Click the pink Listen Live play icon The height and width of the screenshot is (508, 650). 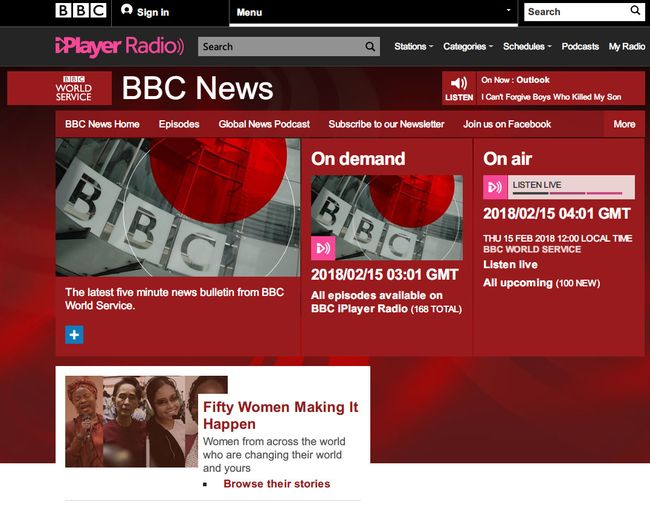495,187
